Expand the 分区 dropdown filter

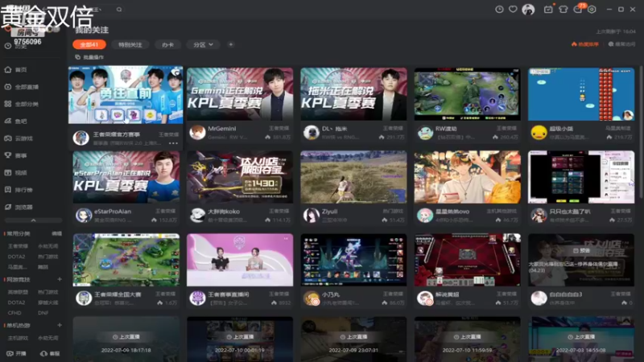pos(204,44)
